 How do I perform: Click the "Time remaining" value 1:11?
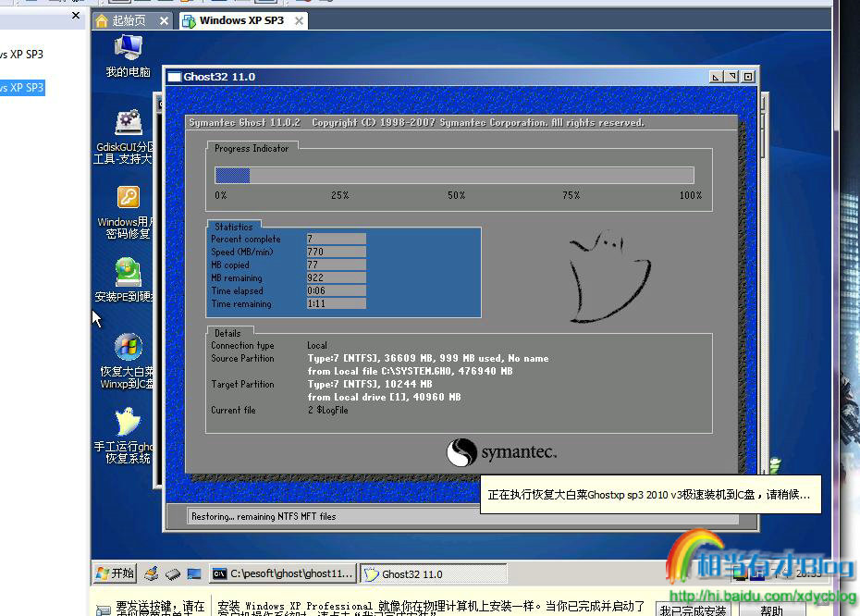(x=337, y=303)
